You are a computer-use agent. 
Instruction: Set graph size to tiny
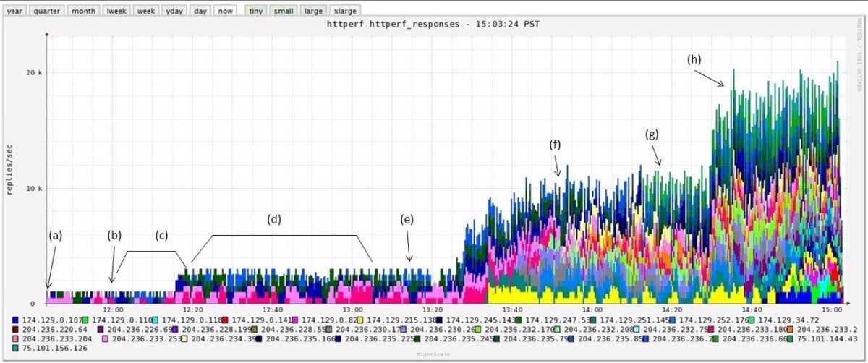(x=255, y=11)
